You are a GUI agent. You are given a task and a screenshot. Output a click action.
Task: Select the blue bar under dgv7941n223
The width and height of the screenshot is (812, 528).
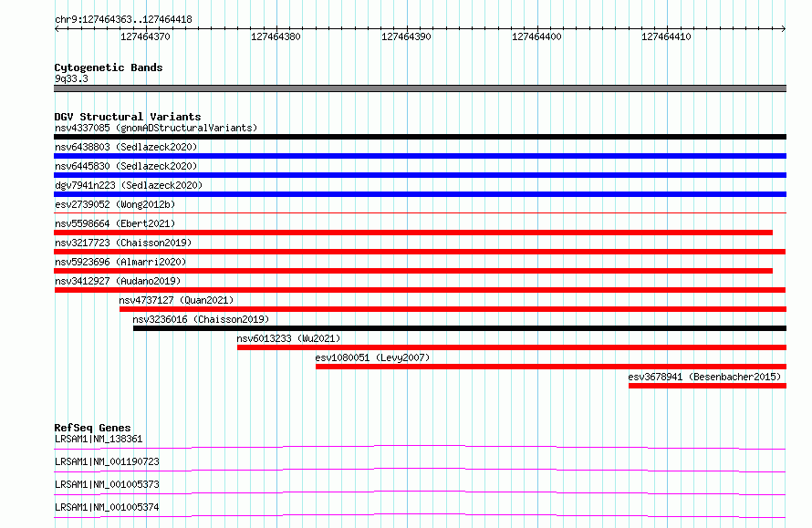click(x=420, y=194)
